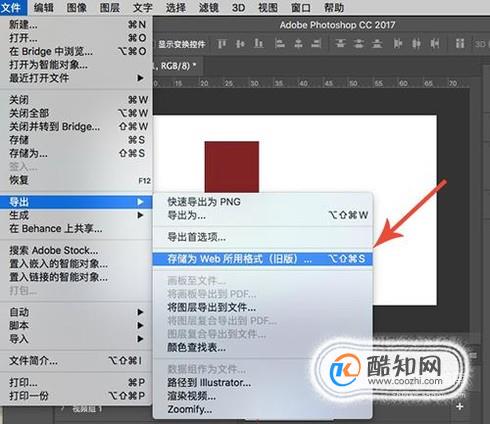Click the document tab ending RGB/8
Screen dimensions: 490x424
[x=178, y=66]
